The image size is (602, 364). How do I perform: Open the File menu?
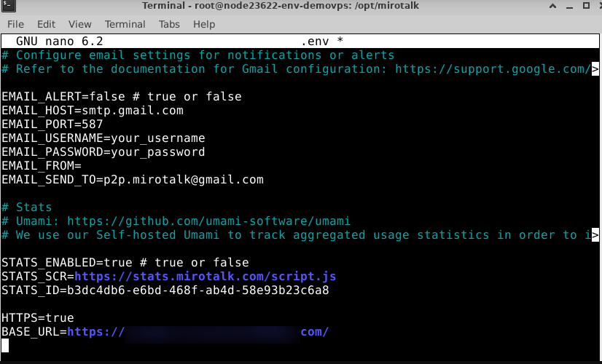[x=15, y=24]
